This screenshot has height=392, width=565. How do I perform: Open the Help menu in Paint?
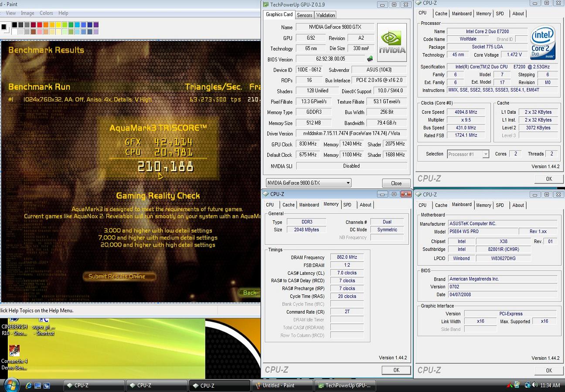[63, 13]
